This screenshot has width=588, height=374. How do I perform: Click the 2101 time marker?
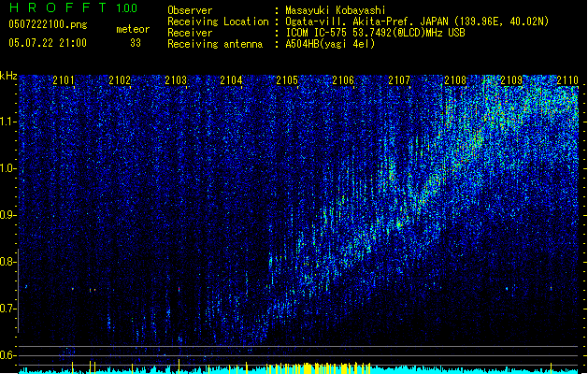point(64,80)
